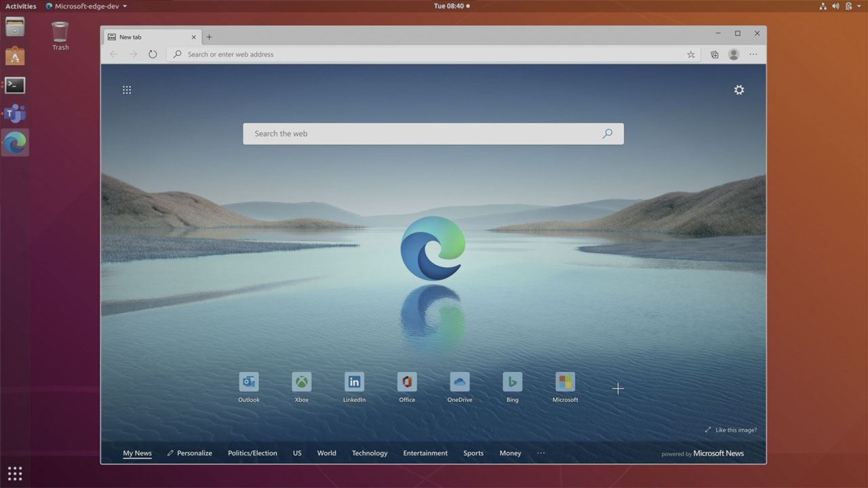The image size is (868, 488).
Task: Open the LinkedIn quick link tile
Action: 354,382
